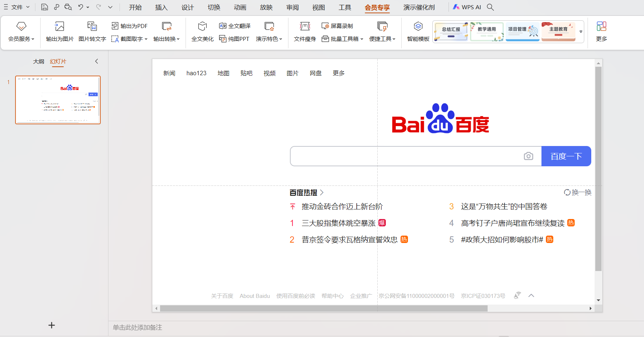Screen dimensions: 644x337
Task: Open the 开始 ribbon tab
Action: pos(135,7)
